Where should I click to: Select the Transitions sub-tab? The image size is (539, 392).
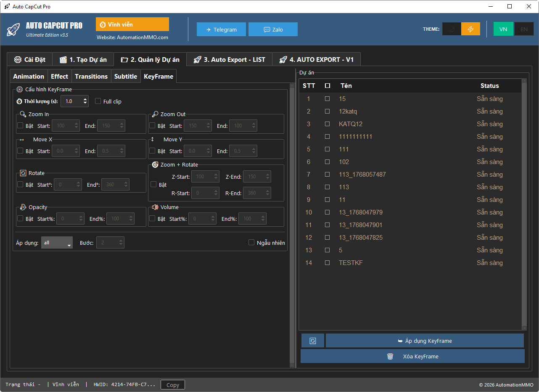point(91,76)
